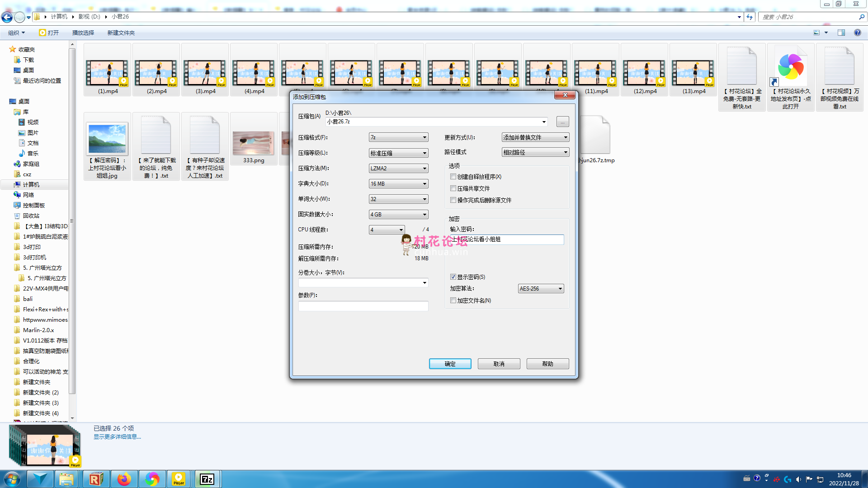868x488 pixels.
Task: Enable the create self-extracting archive checkbox
Action: point(453,177)
